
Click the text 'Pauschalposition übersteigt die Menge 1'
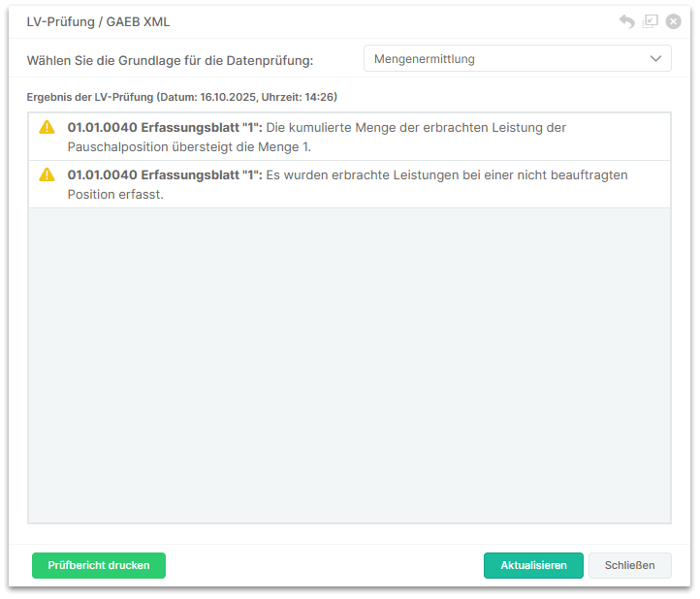click(189, 146)
